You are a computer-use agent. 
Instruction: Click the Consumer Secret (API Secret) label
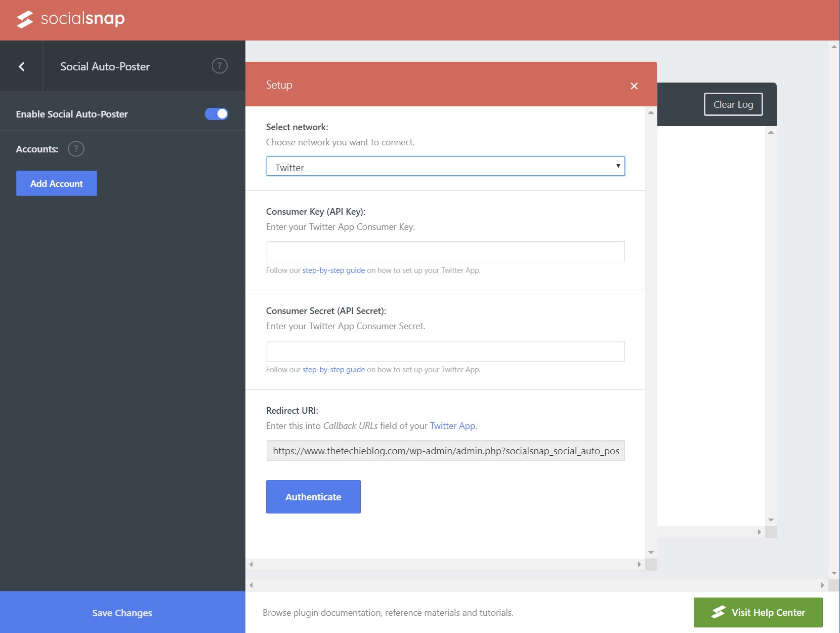pos(326,311)
